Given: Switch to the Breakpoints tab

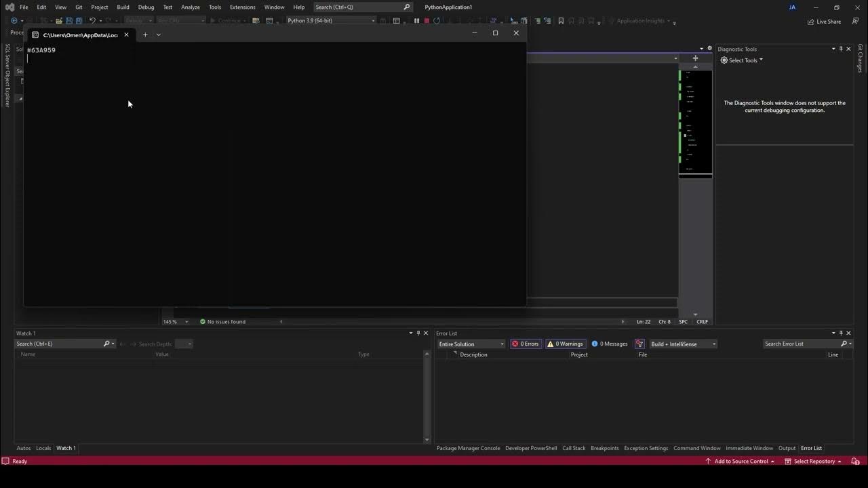Looking at the screenshot, I should tap(605, 448).
